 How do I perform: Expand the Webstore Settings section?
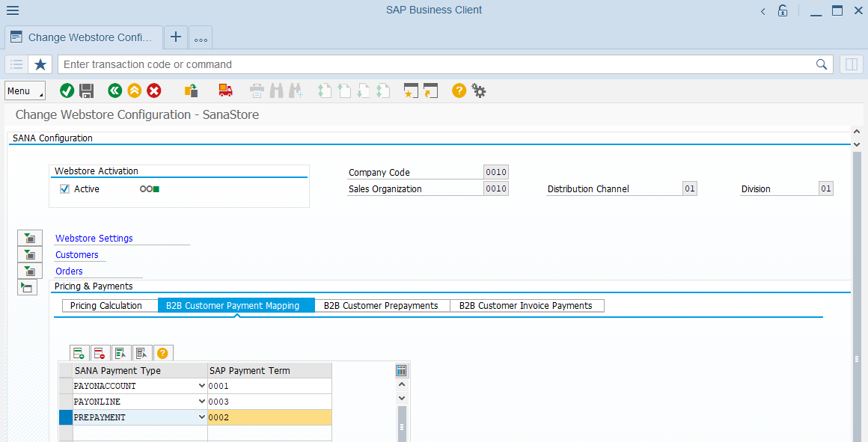(x=30, y=239)
